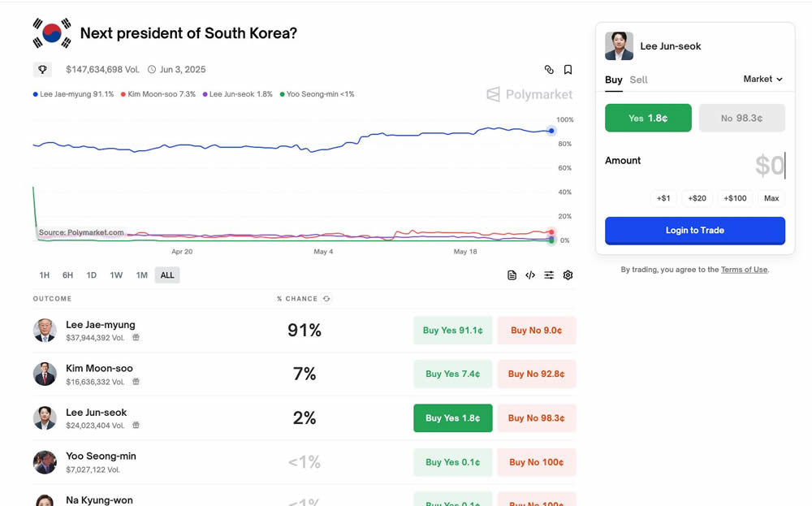Select the Yes 1.8¢ option in trade panel
The height and width of the screenshot is (506, 812).
click(648, 118)
